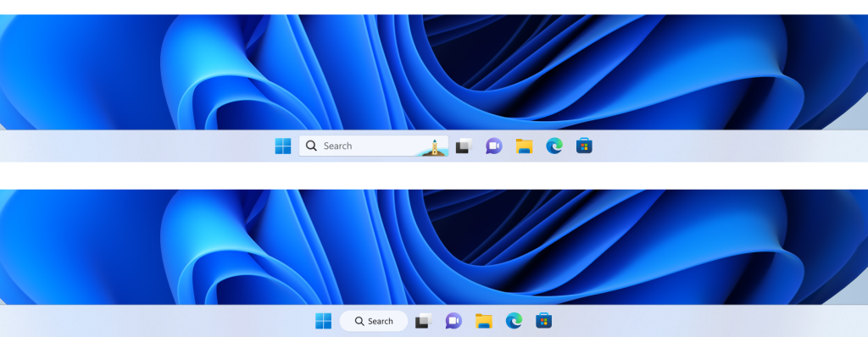868x337 pixels.
Task: Open Microsoft Store in the lower taskbar
Action: 543,321
